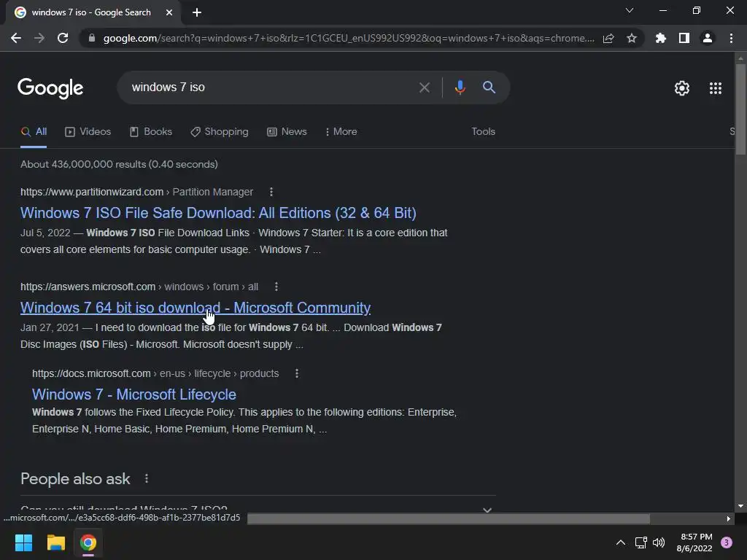747x560 pixels.
Task: Reload the Google search page
Action: [63, 38]
